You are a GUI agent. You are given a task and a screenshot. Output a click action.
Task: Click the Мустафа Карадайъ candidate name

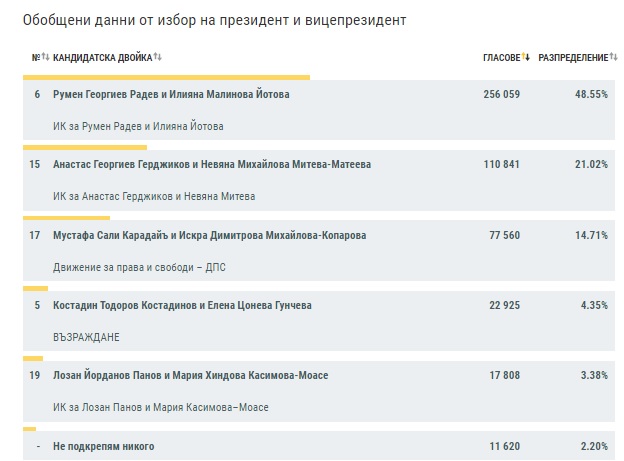209,236
